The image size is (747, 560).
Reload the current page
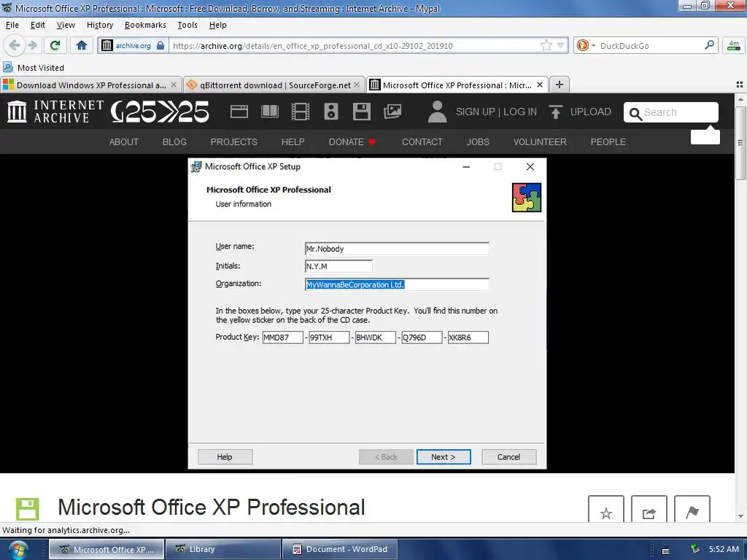point(55,46)
